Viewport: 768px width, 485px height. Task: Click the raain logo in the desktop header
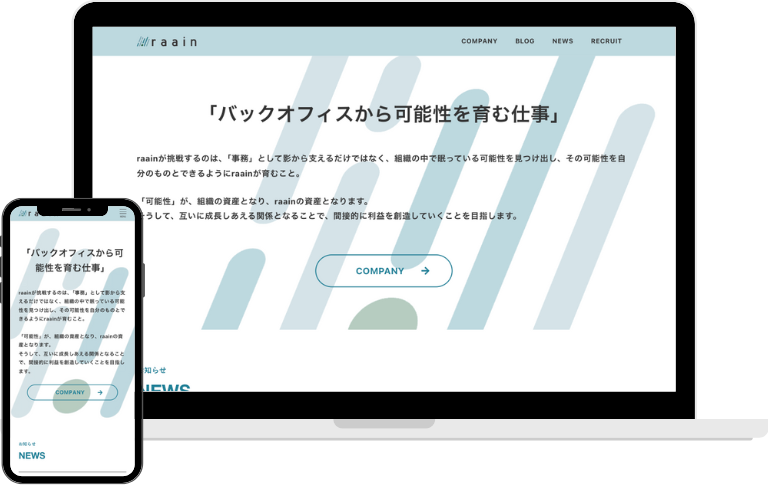point(168,42)
